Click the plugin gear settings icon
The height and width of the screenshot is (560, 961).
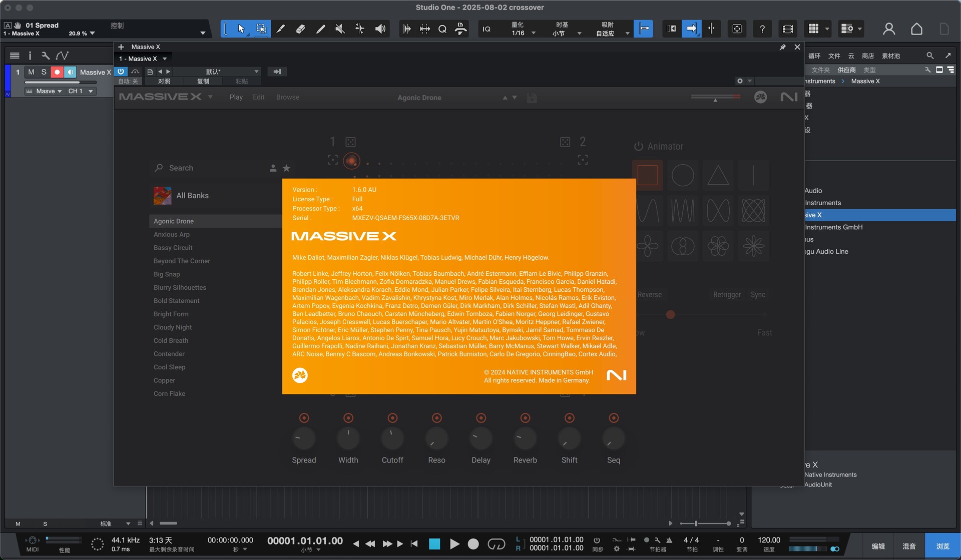tap(740, 81)
